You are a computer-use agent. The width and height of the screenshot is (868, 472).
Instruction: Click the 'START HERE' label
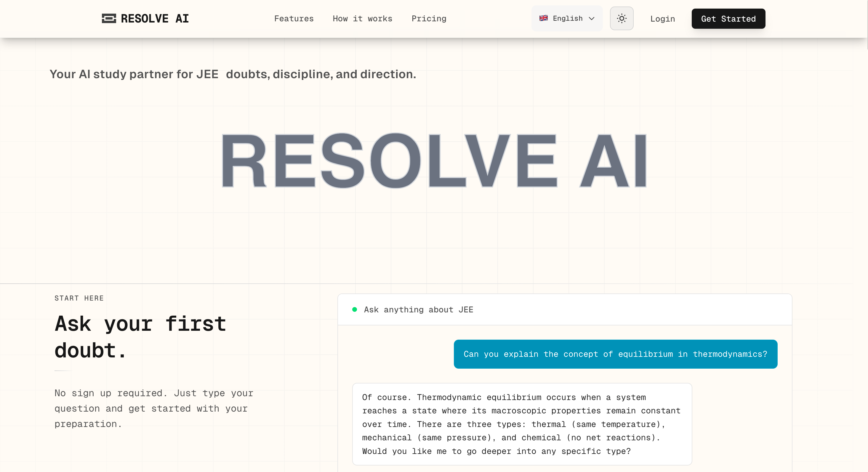[79, 298]
